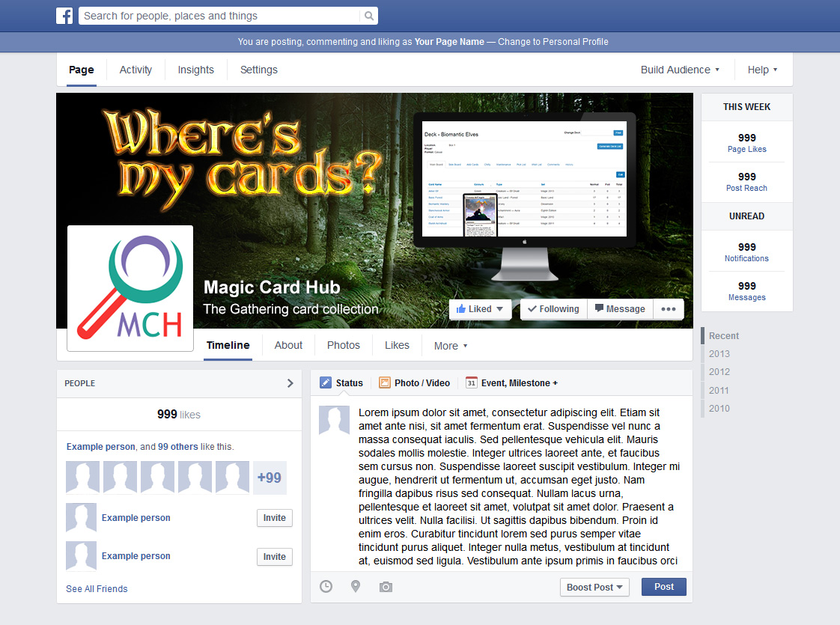The height and width of the screenshot is (625, 840).
Task: Click the Status pencil icon
Action: (325, 382)
